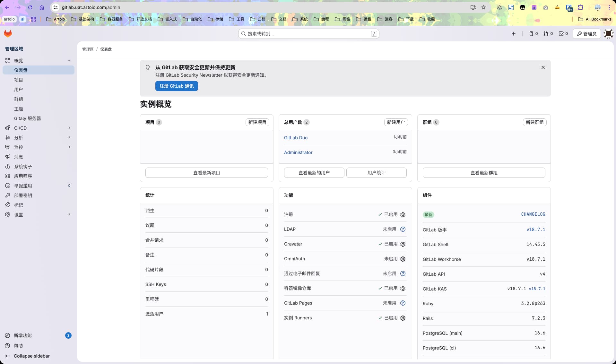Viewport: 616px width, 364px height.
Task: Open the CHANGELOG link
Action: 533,214
